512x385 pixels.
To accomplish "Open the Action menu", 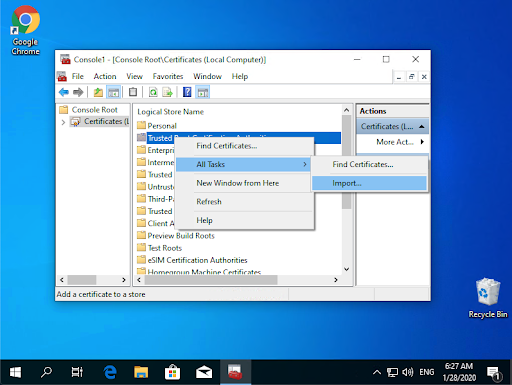I will 105,76.
